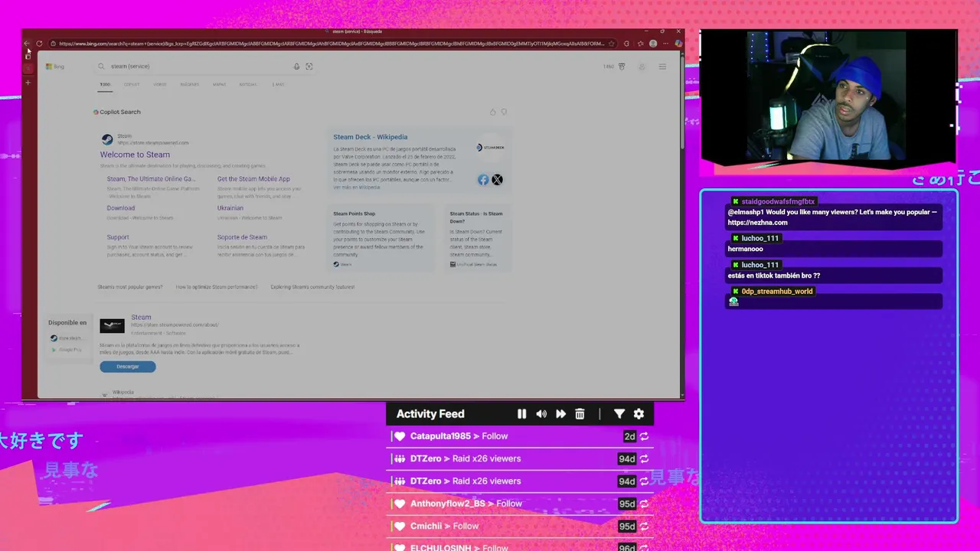980x551 pixels.
Task: Expand the MÁS search options
Action: coord(278,84)
